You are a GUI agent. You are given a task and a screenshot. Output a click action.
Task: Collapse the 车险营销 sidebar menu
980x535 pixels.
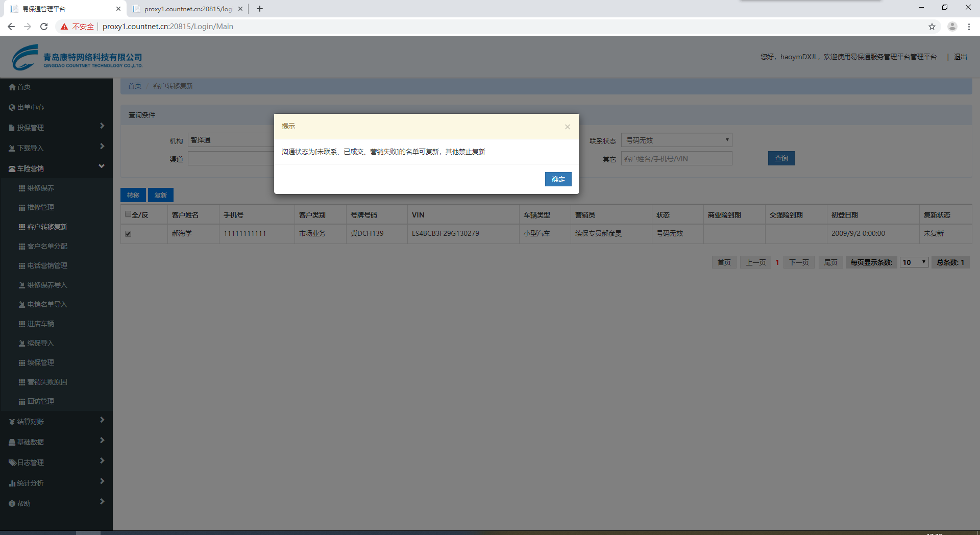pyautogui.click(x=56, y=168)
